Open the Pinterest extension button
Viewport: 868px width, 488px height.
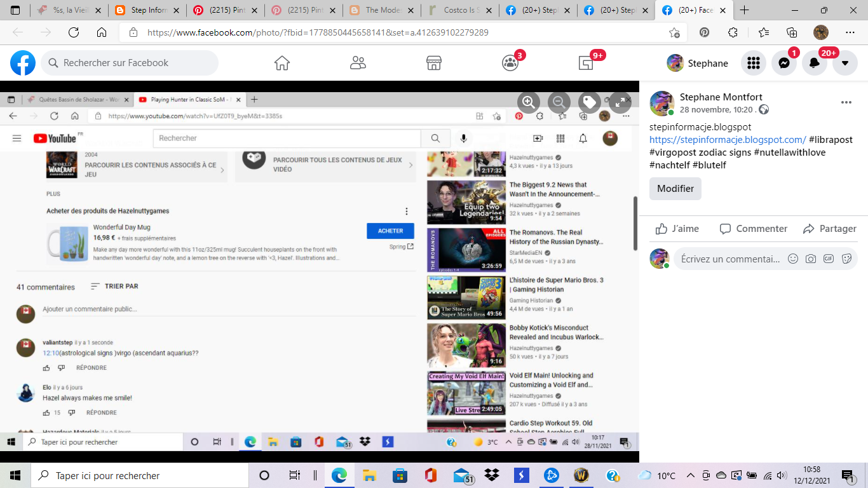click(704, 32)
